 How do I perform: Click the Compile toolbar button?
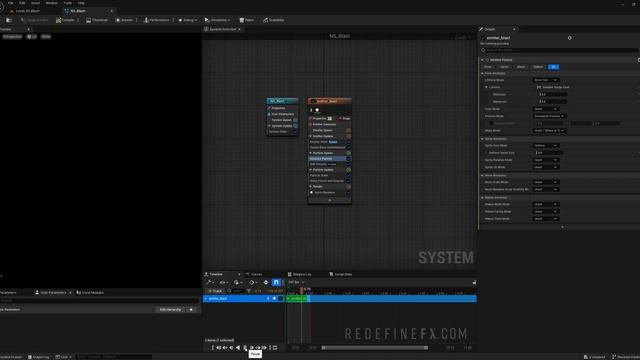pos(65,20)
